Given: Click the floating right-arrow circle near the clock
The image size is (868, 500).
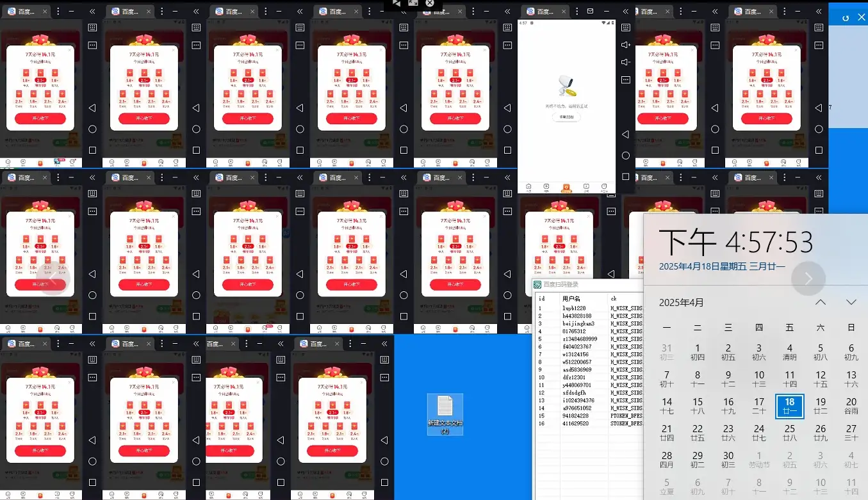Looking at the screenshot, I should [x=808, y=278].
